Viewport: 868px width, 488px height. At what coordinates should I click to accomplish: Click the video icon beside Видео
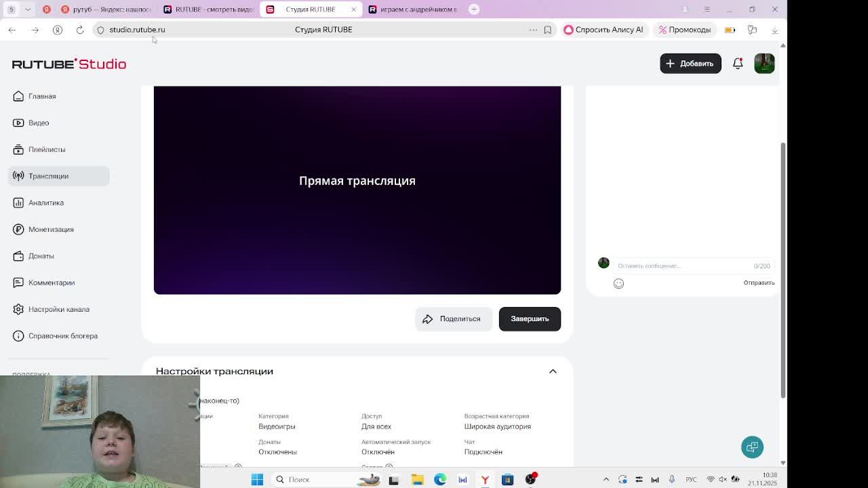[18, 123]
